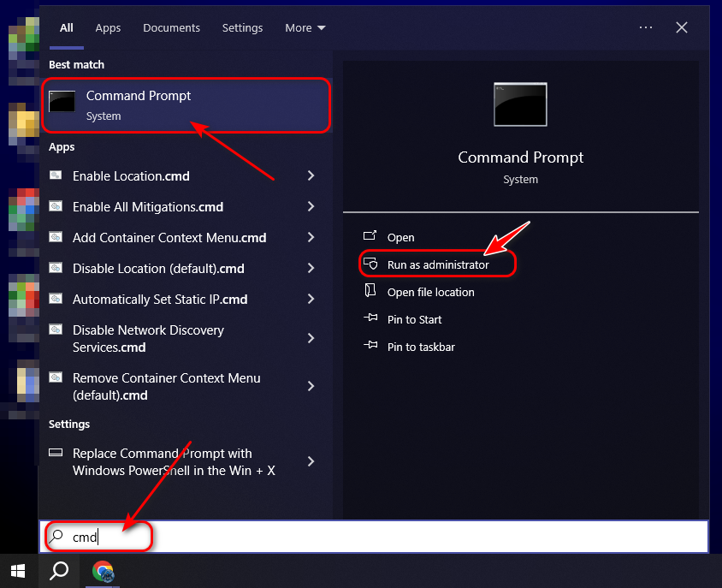
Task: Switch to the Apps tab
Action: tap(108, 28)
